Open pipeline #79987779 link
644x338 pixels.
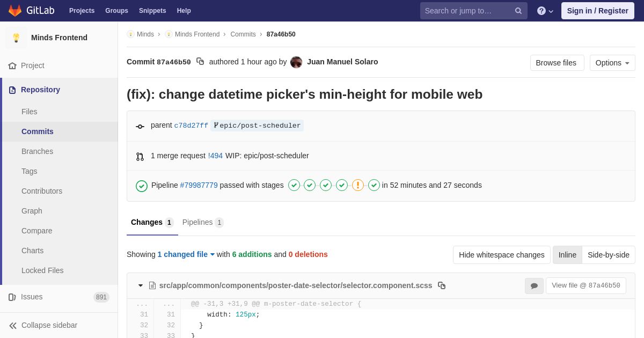(199, 185)
